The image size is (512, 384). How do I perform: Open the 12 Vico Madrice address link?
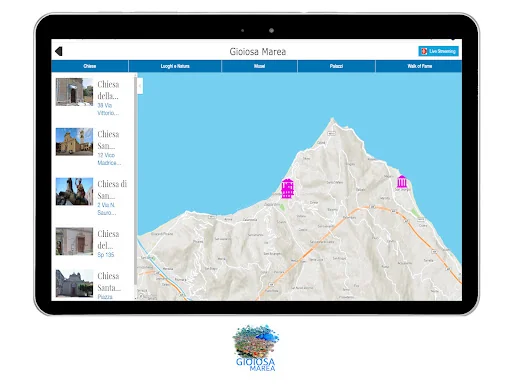[109, 159]
